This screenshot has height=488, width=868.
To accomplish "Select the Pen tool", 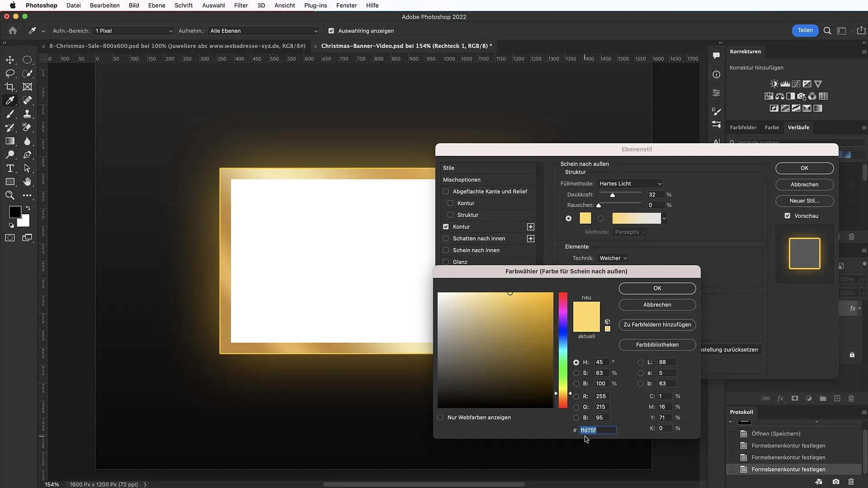I will 27,155.
